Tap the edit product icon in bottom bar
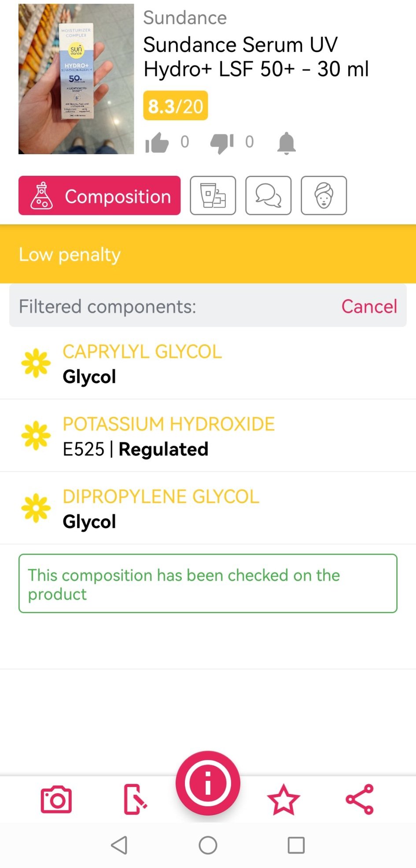 135,799
